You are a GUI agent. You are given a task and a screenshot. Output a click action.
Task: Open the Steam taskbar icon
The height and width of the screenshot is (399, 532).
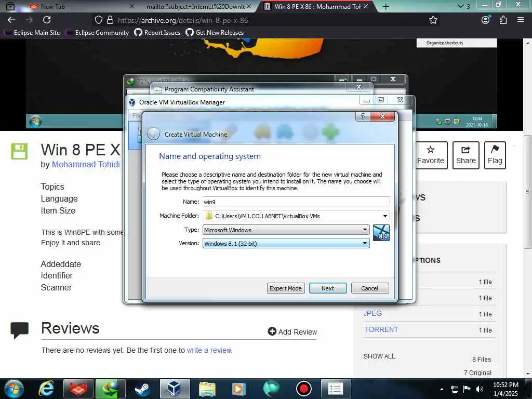142,389
